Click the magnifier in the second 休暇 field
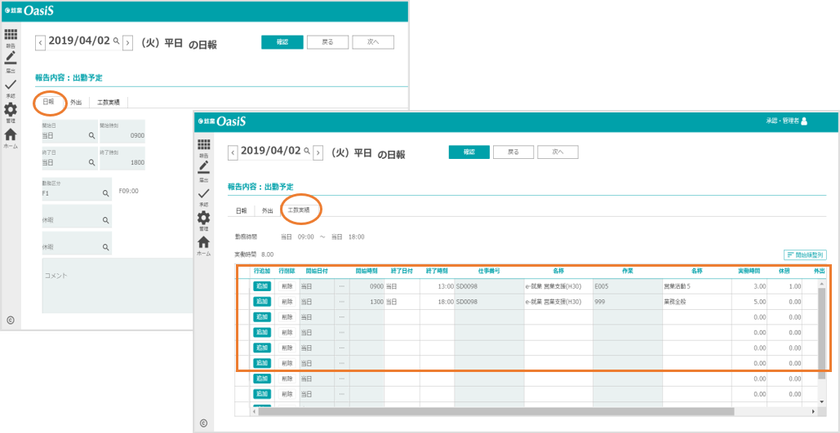Image resolution: width=840 pixels, height=433 pixels. coord(106,248)
